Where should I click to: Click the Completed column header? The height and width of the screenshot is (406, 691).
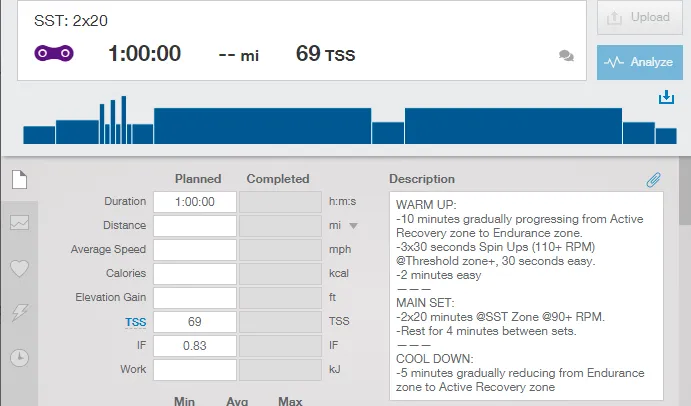tap(278, 179)
